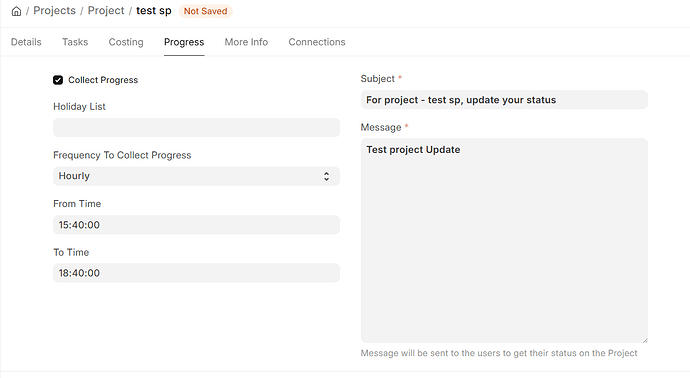Click the Not Saved status badge

pos(206,11)
